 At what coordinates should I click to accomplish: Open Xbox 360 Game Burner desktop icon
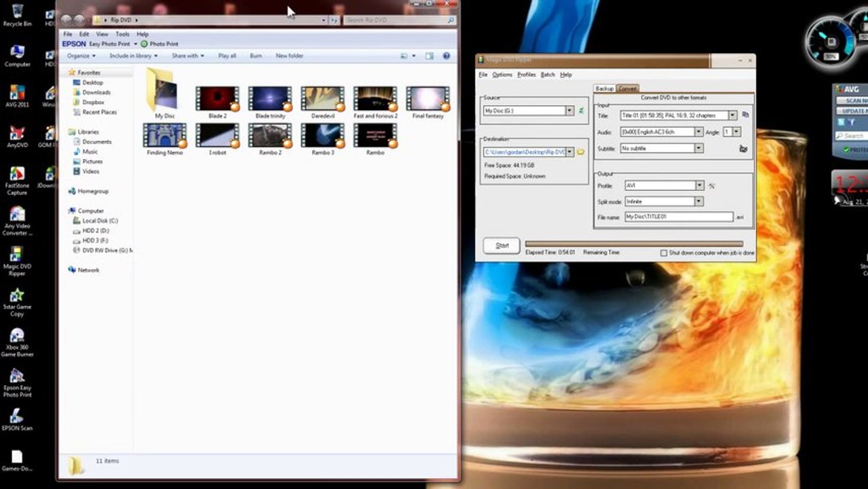click(17, 343)
